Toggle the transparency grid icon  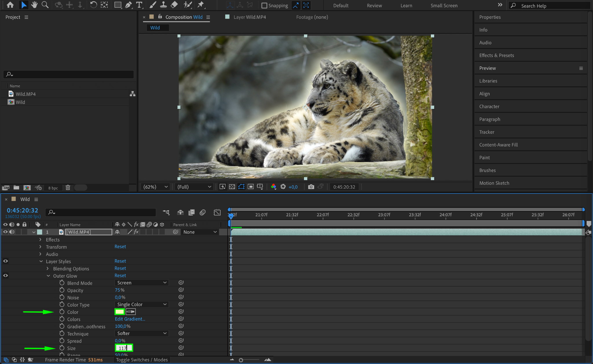(x=232, y=187)
